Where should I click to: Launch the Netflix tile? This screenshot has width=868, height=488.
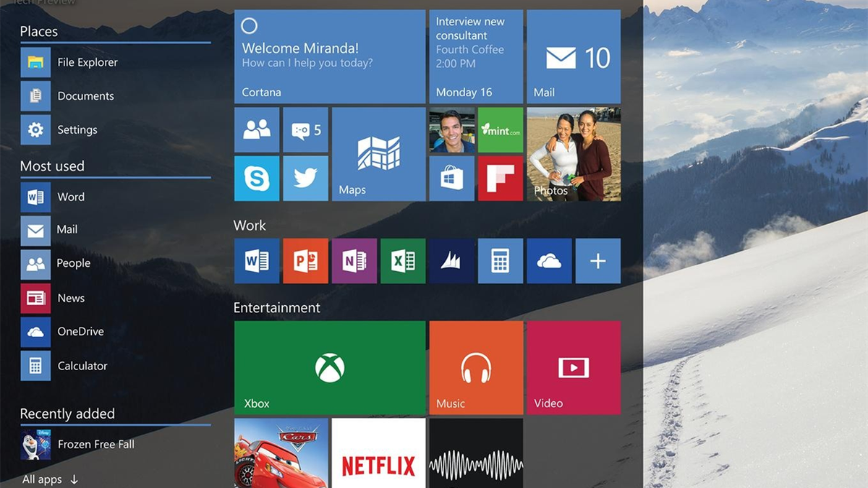378,453
